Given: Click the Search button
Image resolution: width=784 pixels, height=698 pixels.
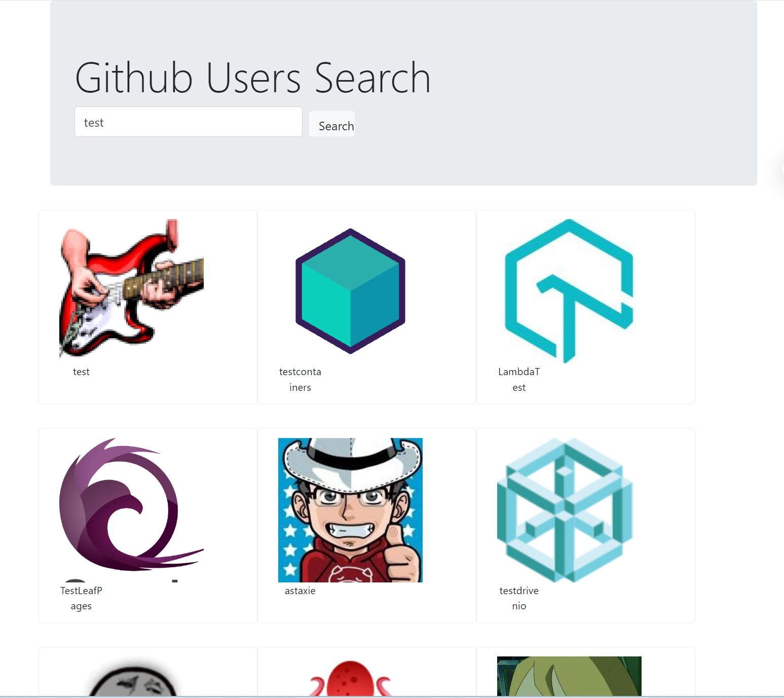Looking at the screenshot, I should coord(332,124).
